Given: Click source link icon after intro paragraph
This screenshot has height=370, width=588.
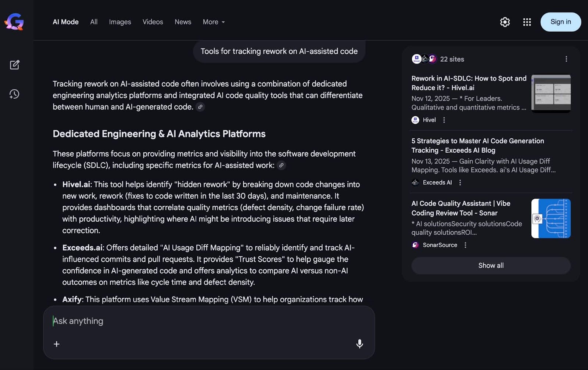Looking at the screenshot, I should coord(200,107).
